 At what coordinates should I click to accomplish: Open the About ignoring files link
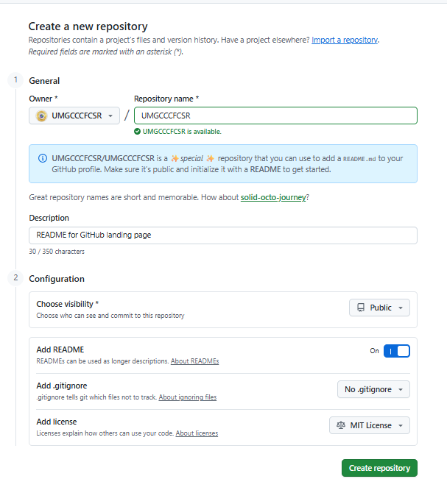187,397
